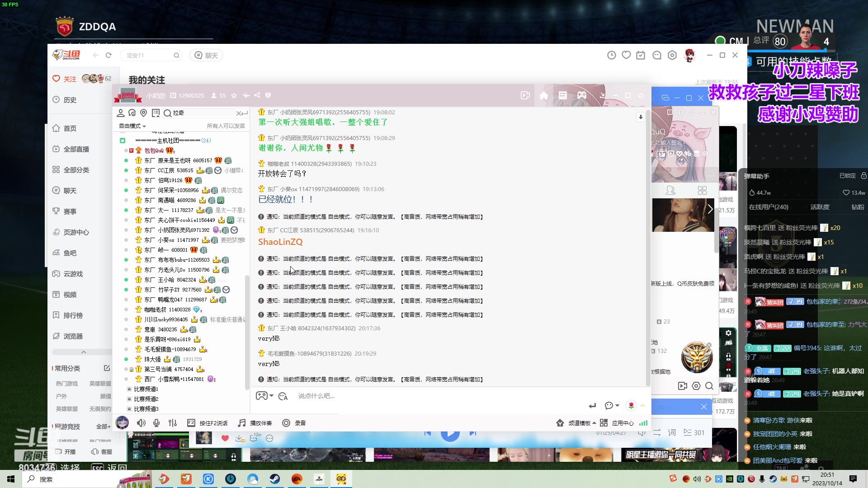
Task: Click the text font style icon in chat input
Action: (x=283, y=396)
